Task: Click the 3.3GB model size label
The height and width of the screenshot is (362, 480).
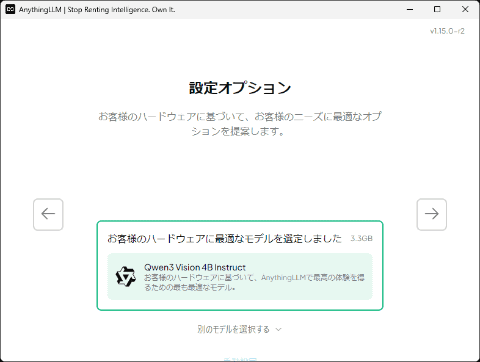Action: (361, 238)
